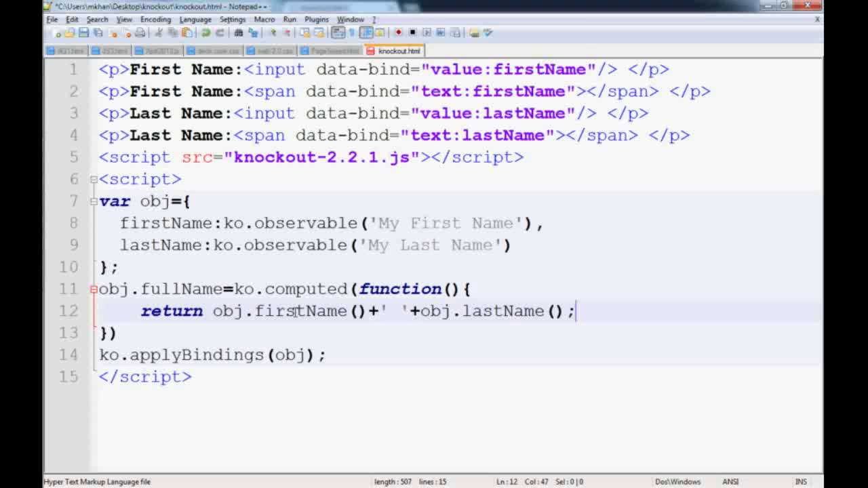This screenshot has height=488, width=868.
Task: Click the Paste clipboard icon
Action: [186, 33]
